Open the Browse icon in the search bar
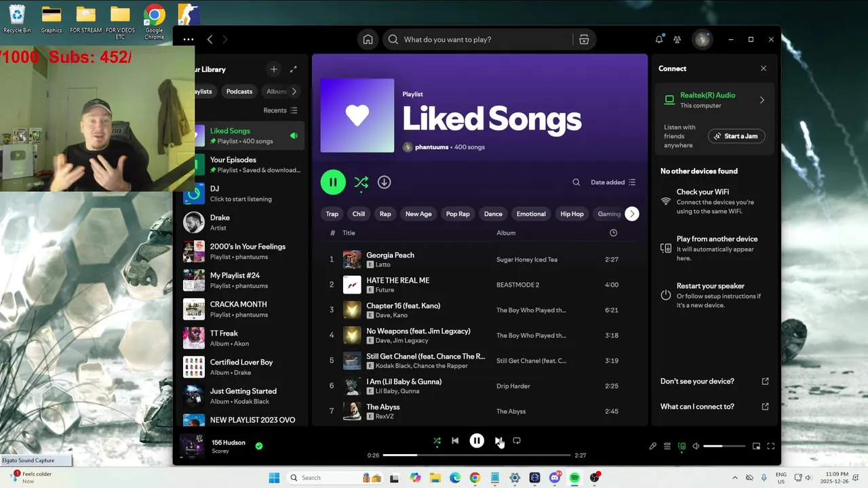 (584, 39)
